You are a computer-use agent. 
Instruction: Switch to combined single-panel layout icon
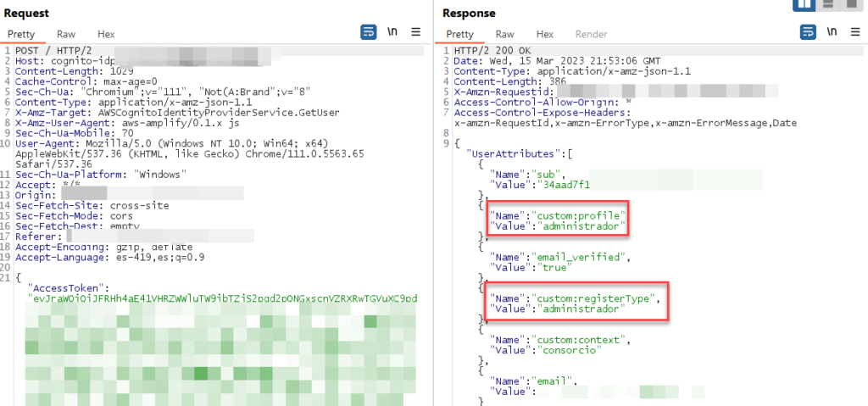[850, 4]
